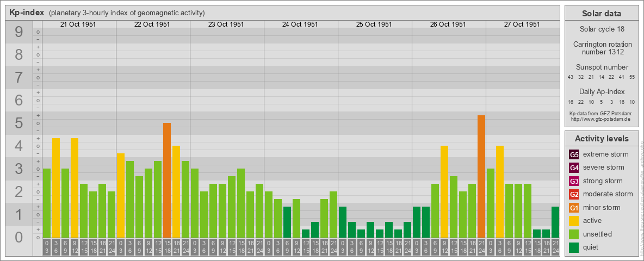Click the 'Carrington rotation number 1312' text
Screen dimensions: 644x261
click(x=602, y=48)
